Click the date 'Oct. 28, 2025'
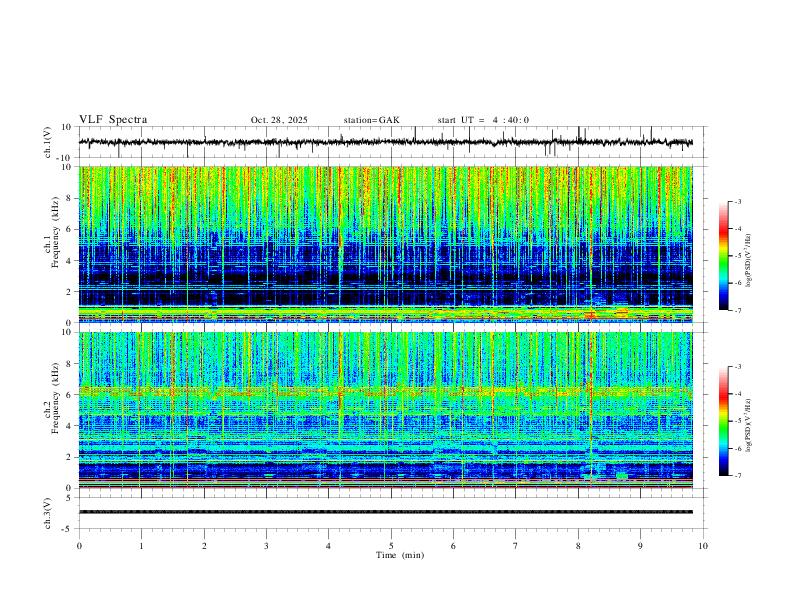The height and width of the screenshot is (612, 792). coord(279,120)
